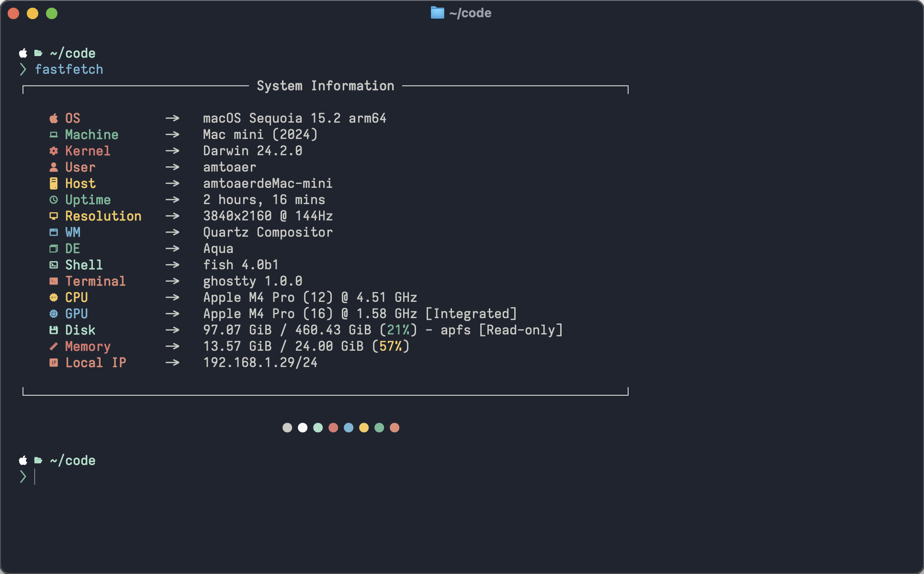Click shell value fish 4.0b1
Viewport: 924px width, 574px height.
tap(241, 265)
